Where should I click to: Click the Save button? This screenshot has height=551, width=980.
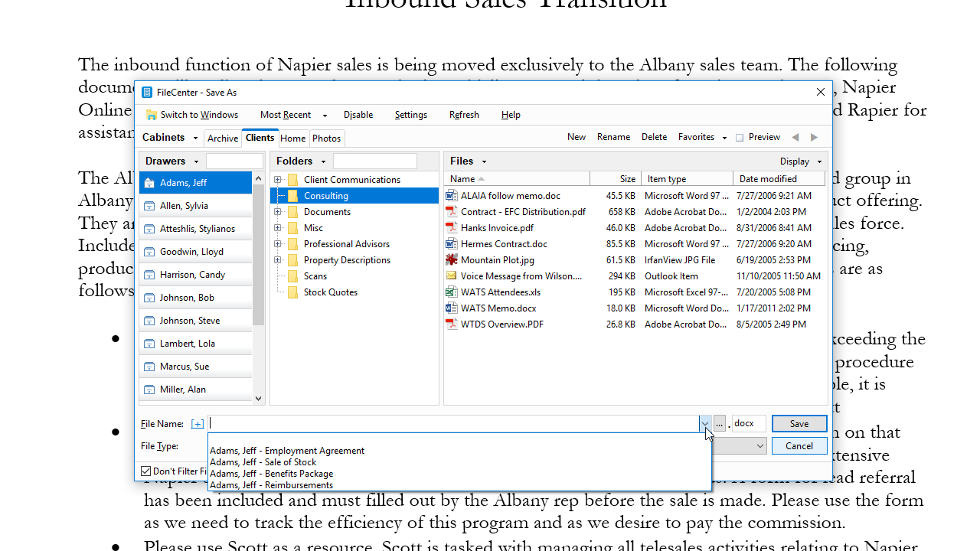coord(799,423)
